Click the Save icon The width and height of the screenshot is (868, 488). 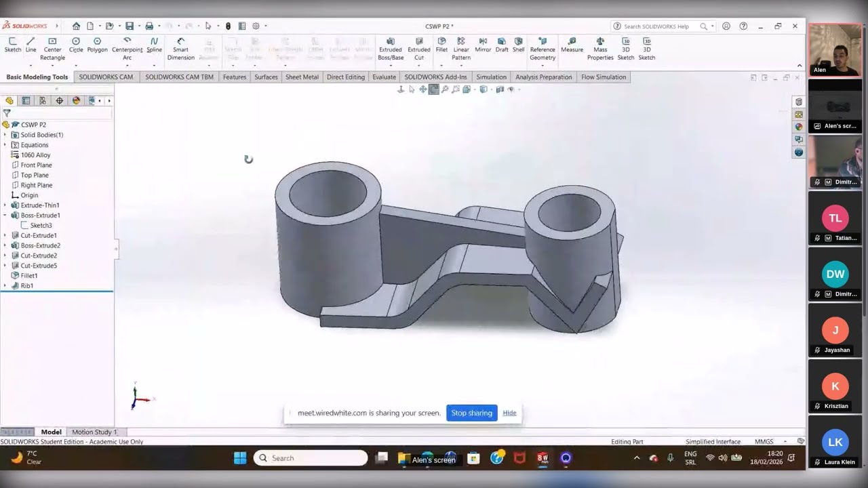tap(129, 26)
